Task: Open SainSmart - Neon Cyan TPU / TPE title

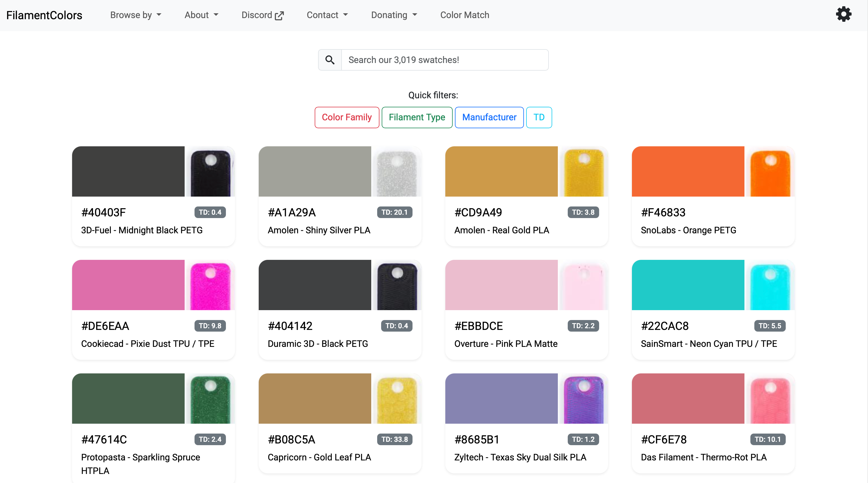Action: (x=709, y=344)
